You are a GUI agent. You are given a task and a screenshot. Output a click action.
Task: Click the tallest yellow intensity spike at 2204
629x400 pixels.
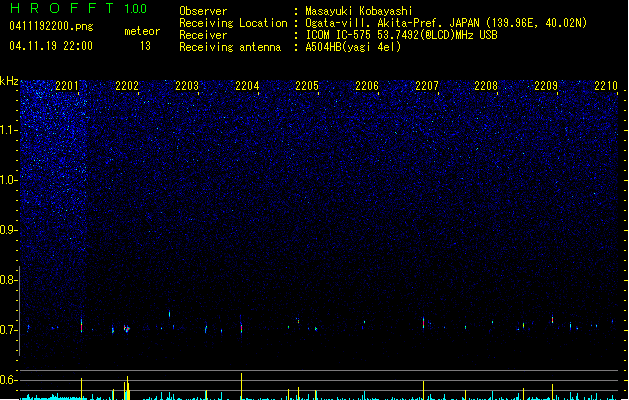[x=241, y=386]
